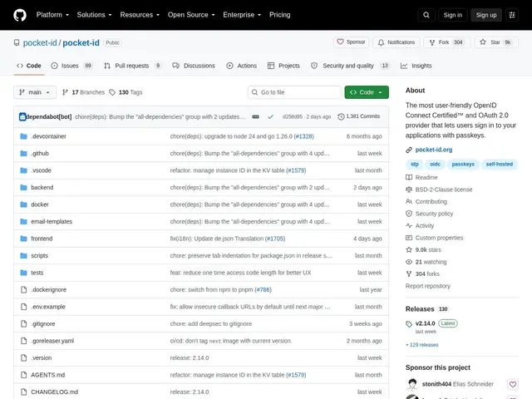The image size is (532, 399).
Task: Click the idp topic tag
Action: click(415, 165)
